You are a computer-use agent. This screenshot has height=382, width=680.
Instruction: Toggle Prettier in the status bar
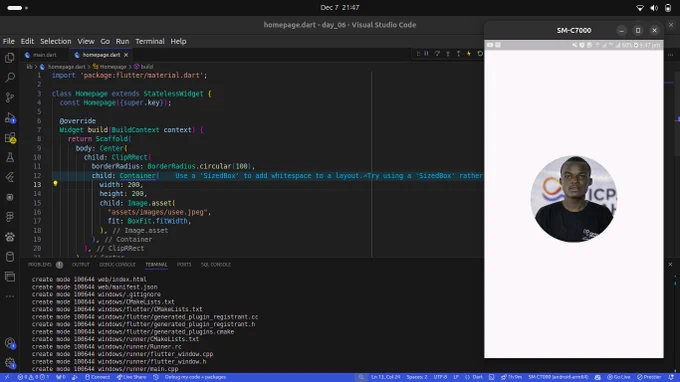649,377
